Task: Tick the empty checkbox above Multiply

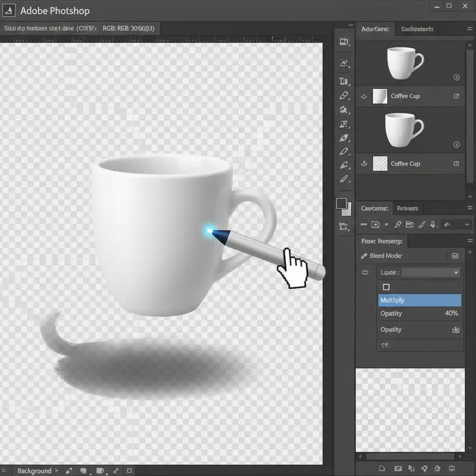Action: tap(386, 287)
